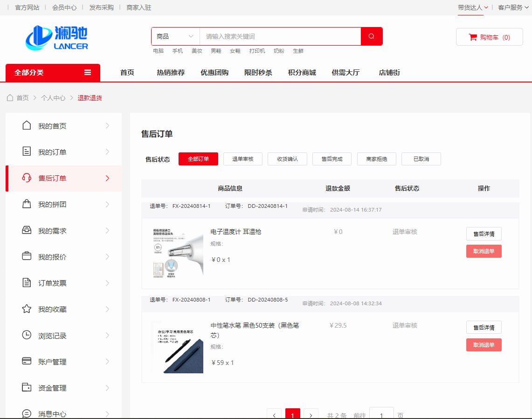Screen dimensions: 532x419
Task: Click the search keyword input field
Action: tap(280, 36)
